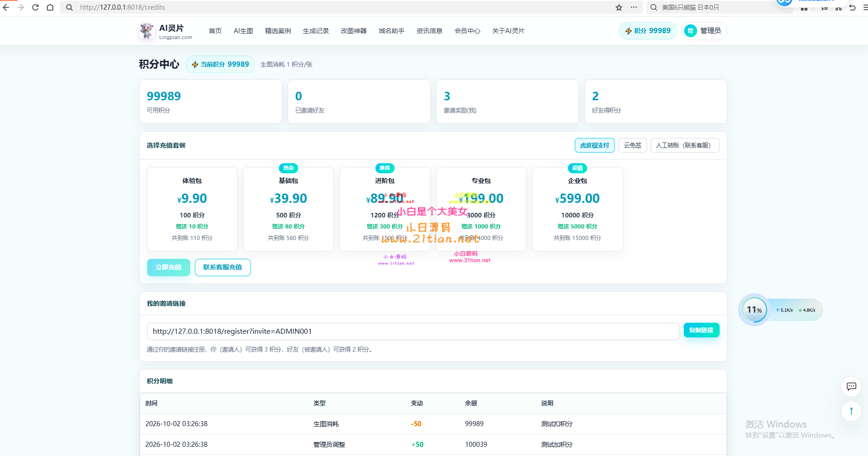Click the browser forward arrow

(x=21, y=7)
